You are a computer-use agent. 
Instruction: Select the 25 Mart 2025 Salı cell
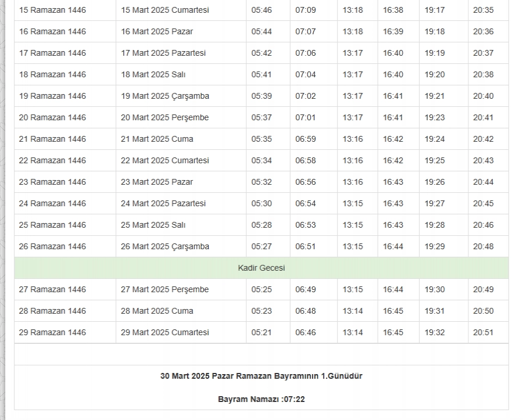tap(153, 225)
